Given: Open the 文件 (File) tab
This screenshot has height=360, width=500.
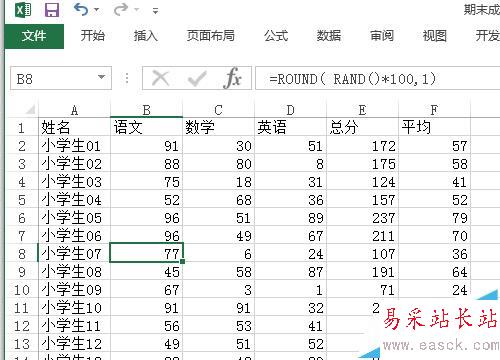Looking at the screenshot, I should coord(34,36).
